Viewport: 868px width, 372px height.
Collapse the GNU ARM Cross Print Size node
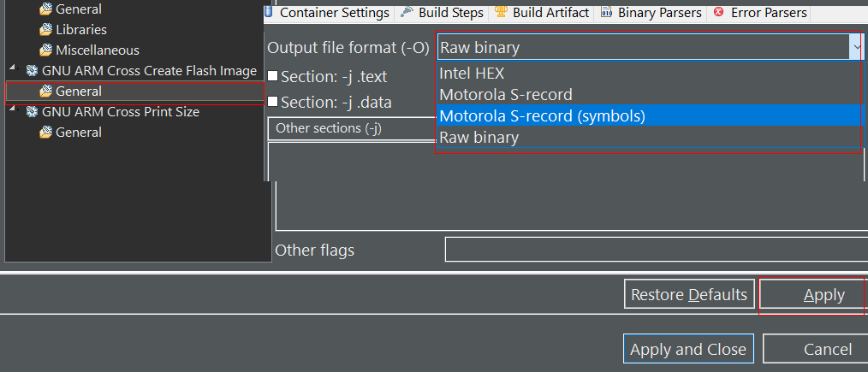(12, 109)
